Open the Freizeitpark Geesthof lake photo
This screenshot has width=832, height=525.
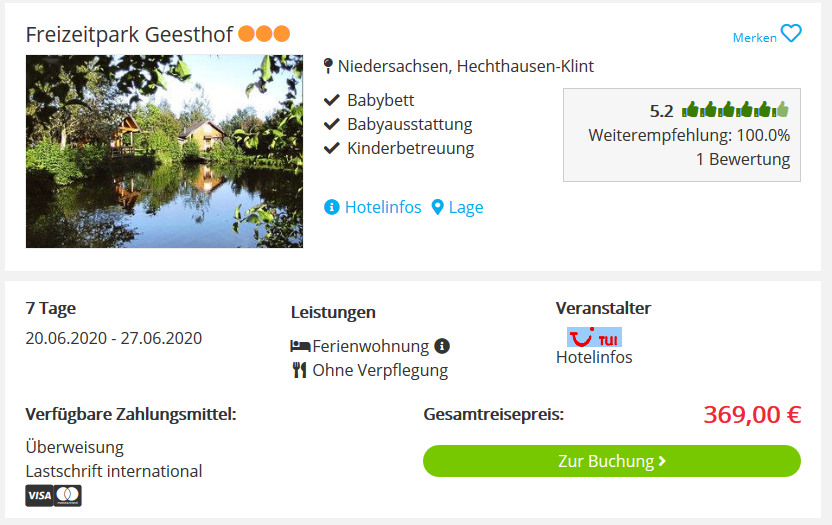pyautogui.click(x=164, y=151)
